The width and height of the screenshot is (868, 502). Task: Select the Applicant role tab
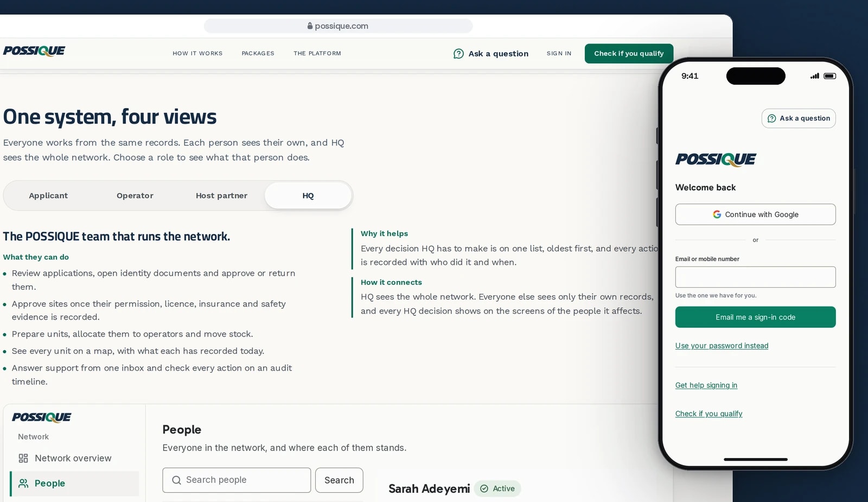pos(48,195)
